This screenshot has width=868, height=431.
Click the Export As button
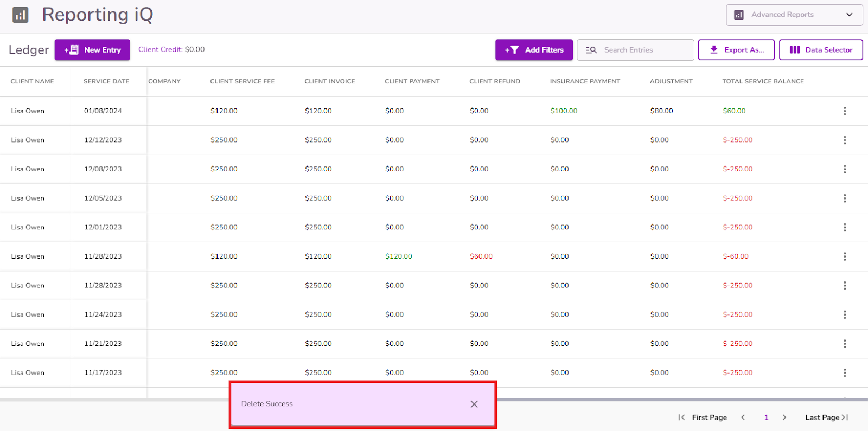(x=737, y=50)
